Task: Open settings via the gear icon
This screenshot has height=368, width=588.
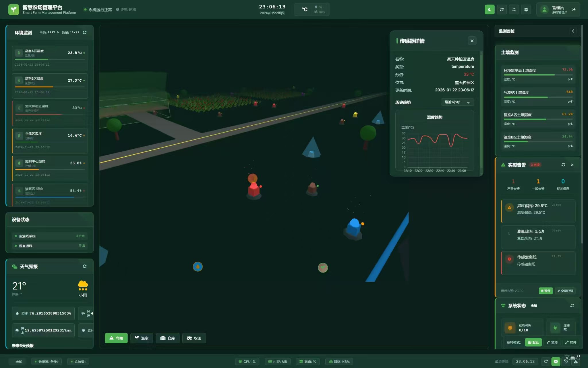Action: 526,9
